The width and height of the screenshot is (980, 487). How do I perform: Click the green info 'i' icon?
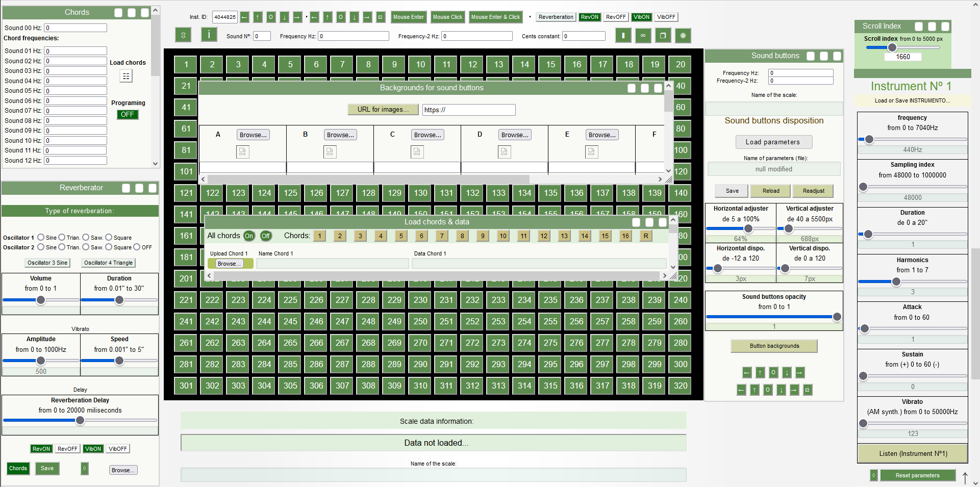(x=209, y=35)
